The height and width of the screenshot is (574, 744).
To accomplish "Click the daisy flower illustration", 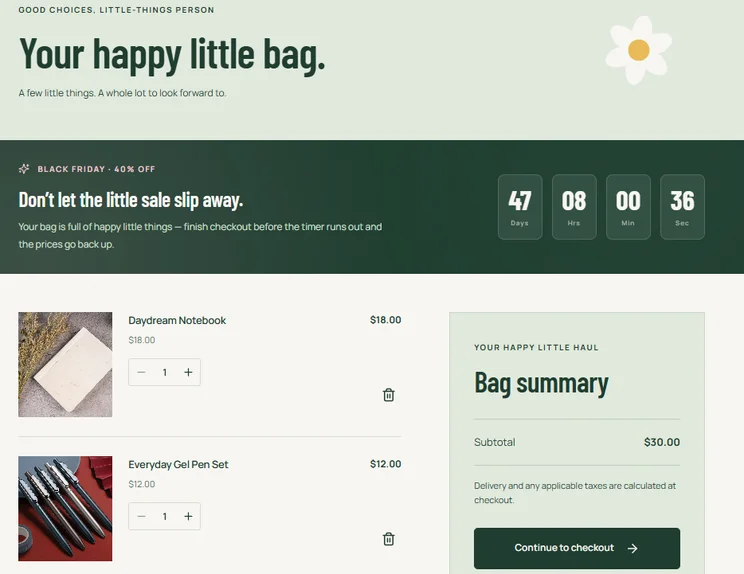I will tap(638, 50).
